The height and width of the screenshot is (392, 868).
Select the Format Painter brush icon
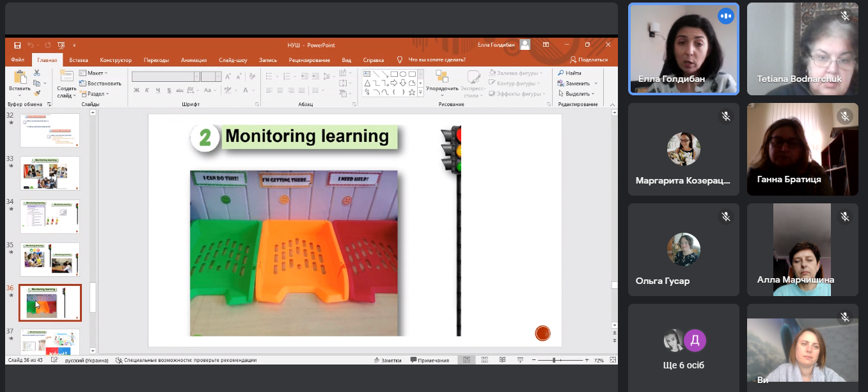(36, 93)
